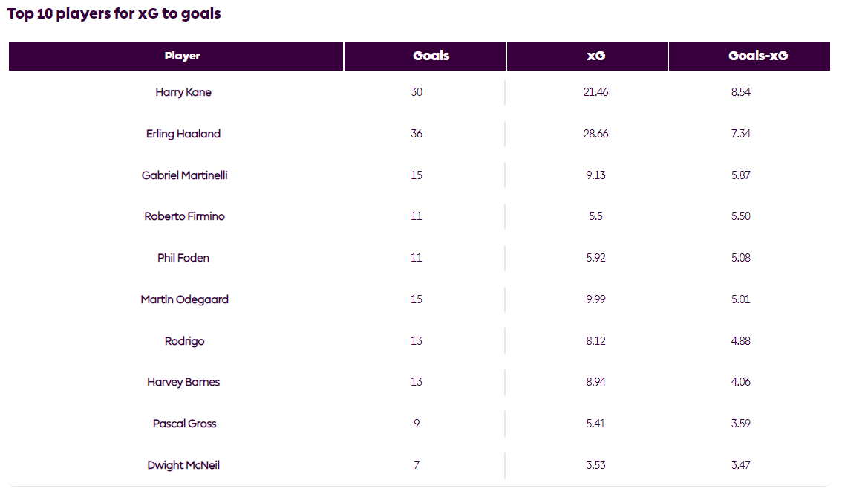Select Pascal Gross player name

pyautogui.click(x=184, y=424)
